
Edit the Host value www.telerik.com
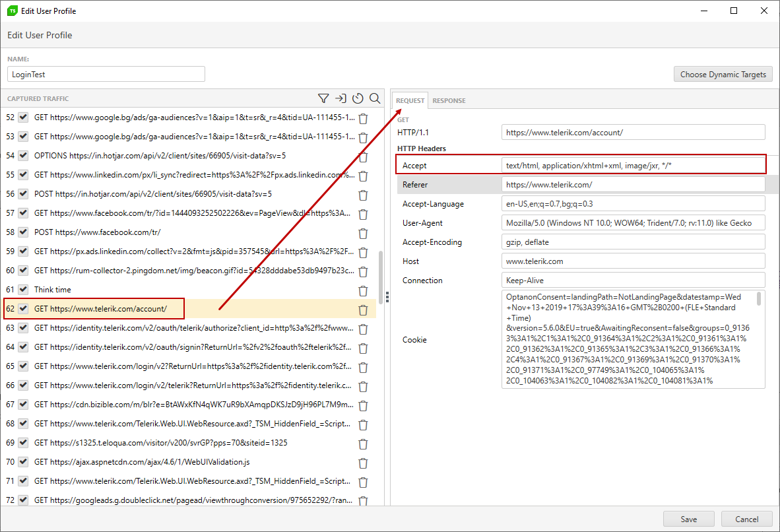[634, 261]
